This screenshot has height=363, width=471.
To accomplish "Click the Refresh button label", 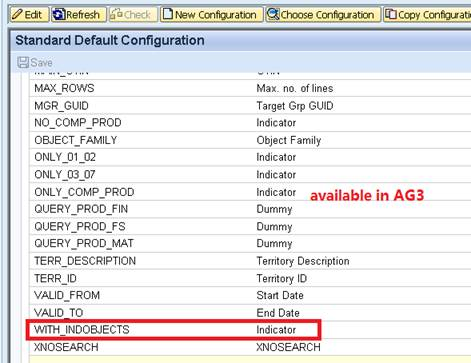I will point(83,15).
